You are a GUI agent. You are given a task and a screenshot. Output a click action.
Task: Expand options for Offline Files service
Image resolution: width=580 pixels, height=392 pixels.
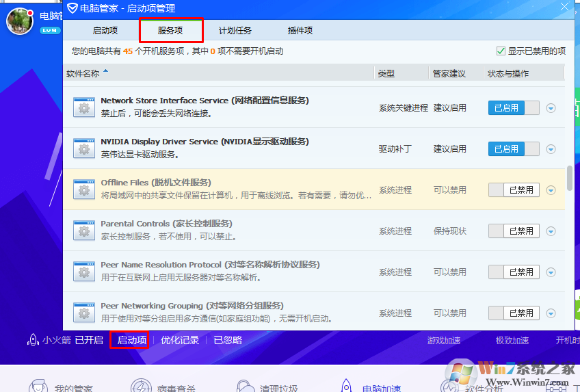[551, 190]
